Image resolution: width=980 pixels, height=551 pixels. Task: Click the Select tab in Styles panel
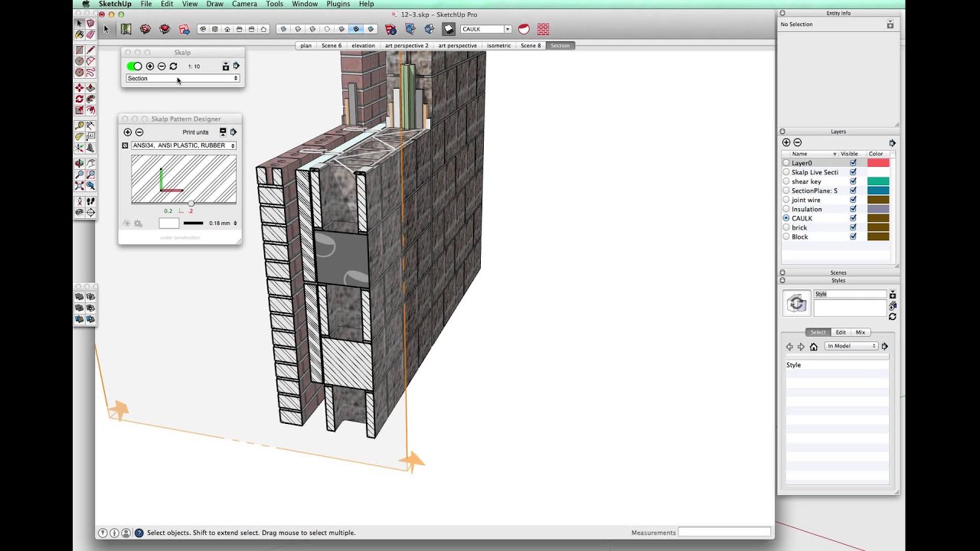click(818, 332)
